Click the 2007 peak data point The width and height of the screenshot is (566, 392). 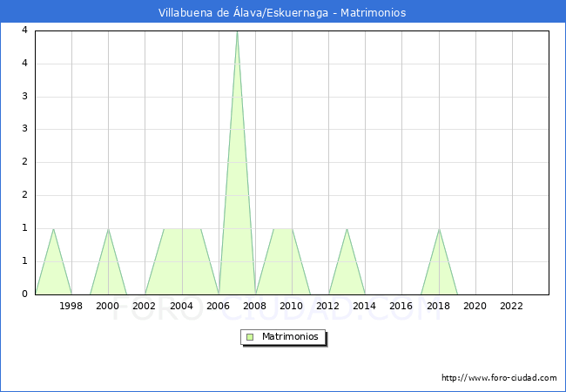point(237,31)
